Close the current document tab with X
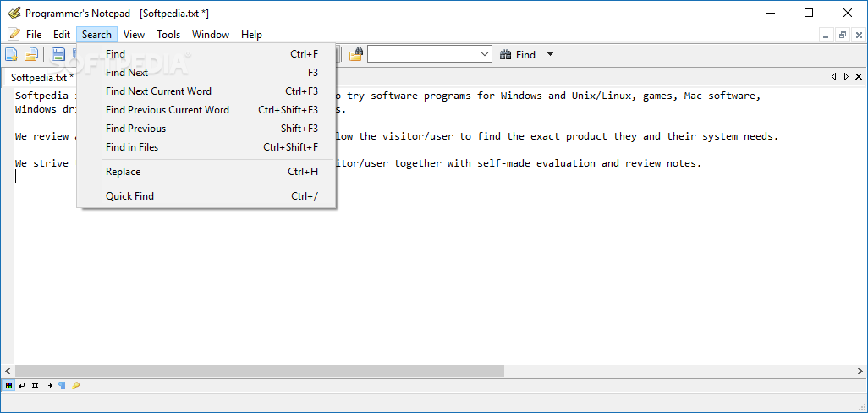The height and width of the screenshot is (413, 868). [x=859, y=77]
